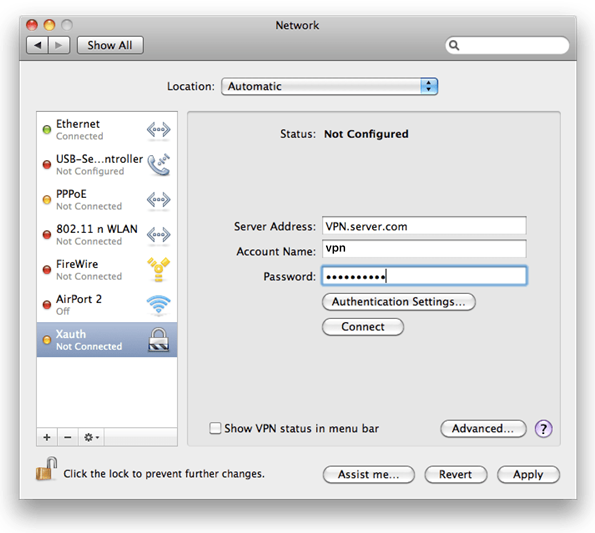The width and height of the screenshot is (595, 533).
Task: Open the purple help question mark
Action: pos(543,429)
